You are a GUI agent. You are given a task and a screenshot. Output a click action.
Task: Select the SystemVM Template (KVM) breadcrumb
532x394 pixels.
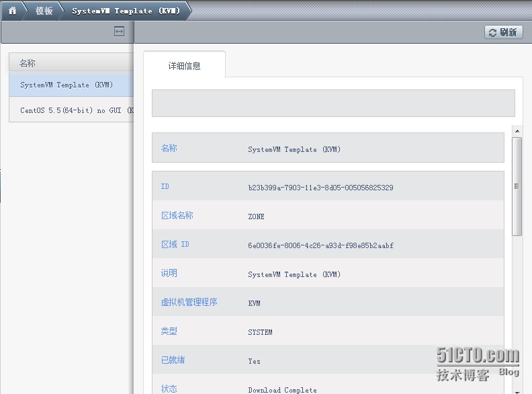coord(126,11)
